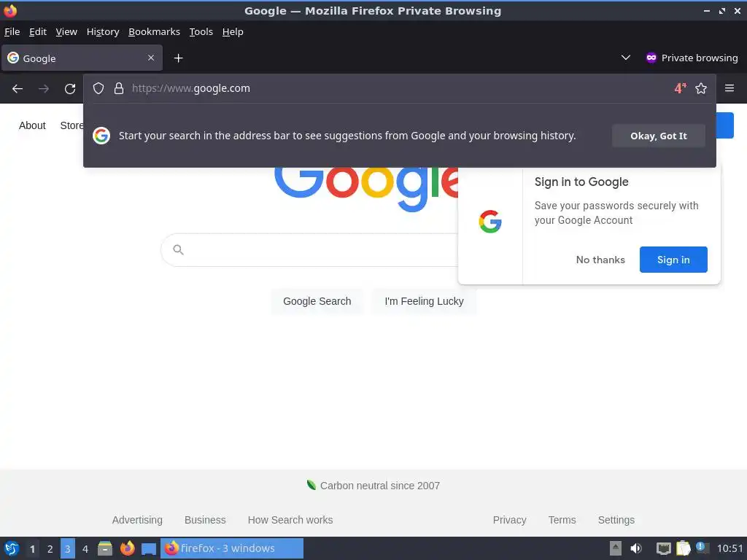Click the red 4 extension icon
This screenshot has height=560, width=747.
pyautogui.click(x=681, y=88)
